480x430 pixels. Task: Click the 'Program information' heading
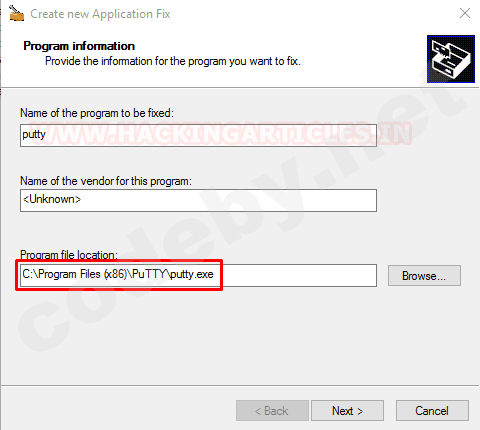tap(79, 46)
